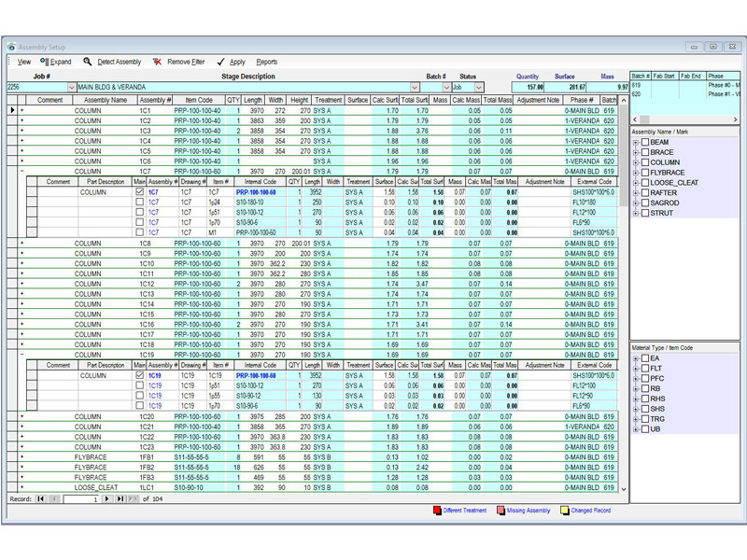
Task: Click the 1C7 assembly link in part row
Action: point(153,192)
